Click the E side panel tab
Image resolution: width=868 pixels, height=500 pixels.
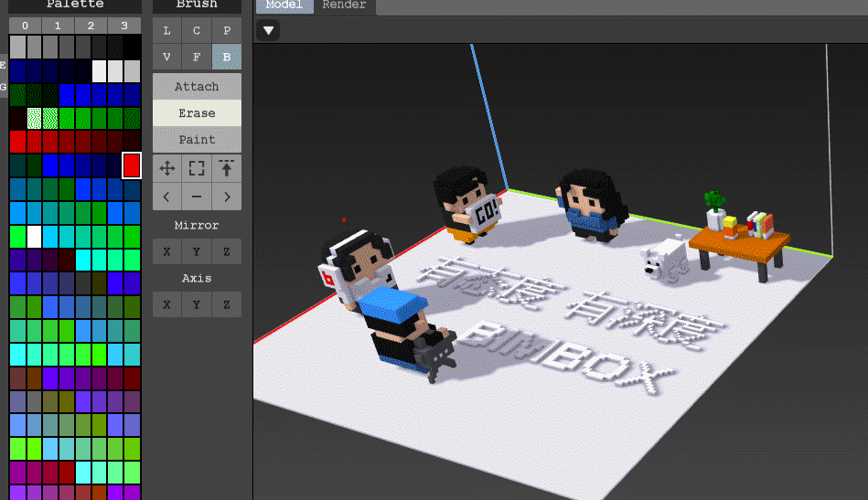click(4, 65)
